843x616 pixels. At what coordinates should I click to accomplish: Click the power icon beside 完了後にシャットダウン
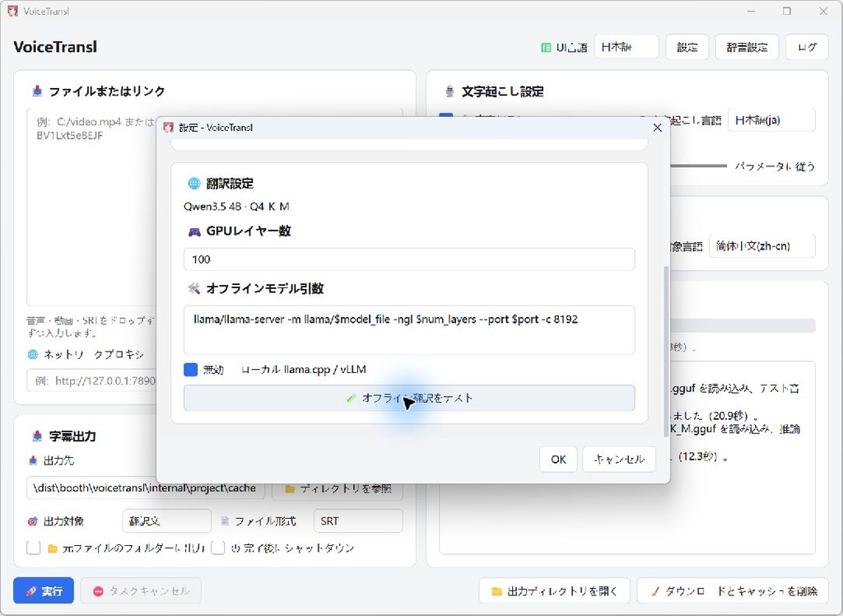(x=235, y=548)
